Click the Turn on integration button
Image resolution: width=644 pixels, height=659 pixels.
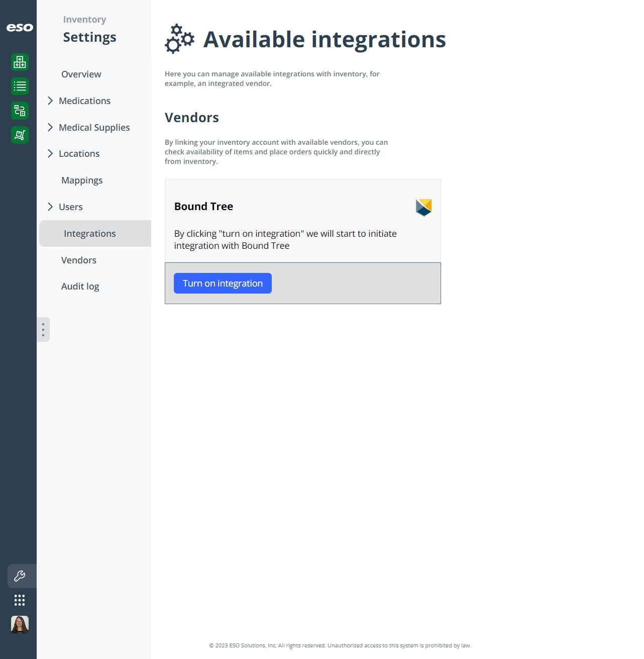click(223, 283)
